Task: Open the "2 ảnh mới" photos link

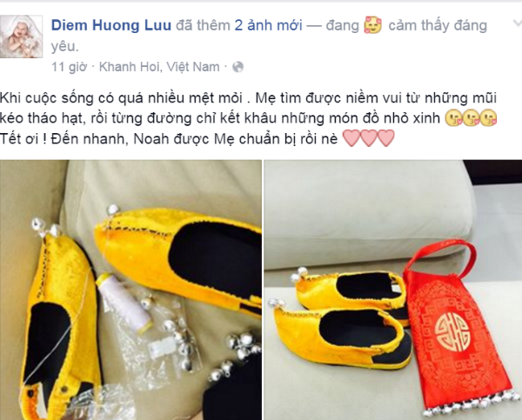Action: coord(268,25)
